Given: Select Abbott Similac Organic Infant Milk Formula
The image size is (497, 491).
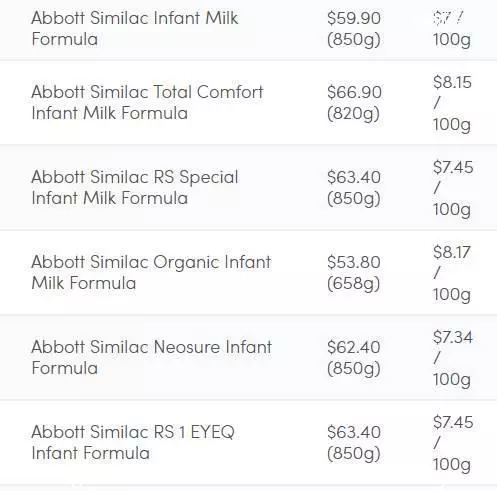Looking at the screenshot, I should (151, 272).
